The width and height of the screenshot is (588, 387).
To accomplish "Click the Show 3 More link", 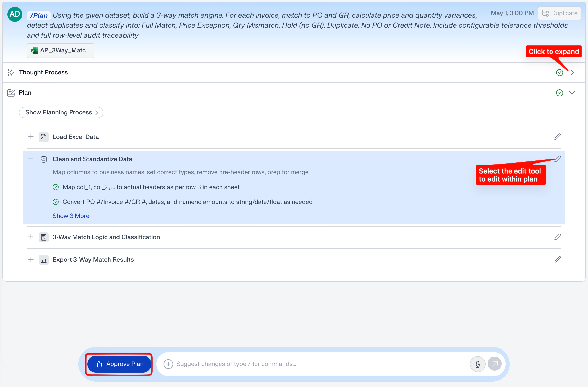I will (71, 216).
